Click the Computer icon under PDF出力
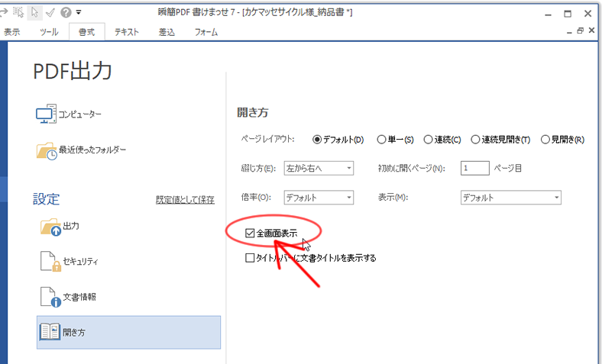Viewport: 602px width, 364px height. [x=46, y=114]
